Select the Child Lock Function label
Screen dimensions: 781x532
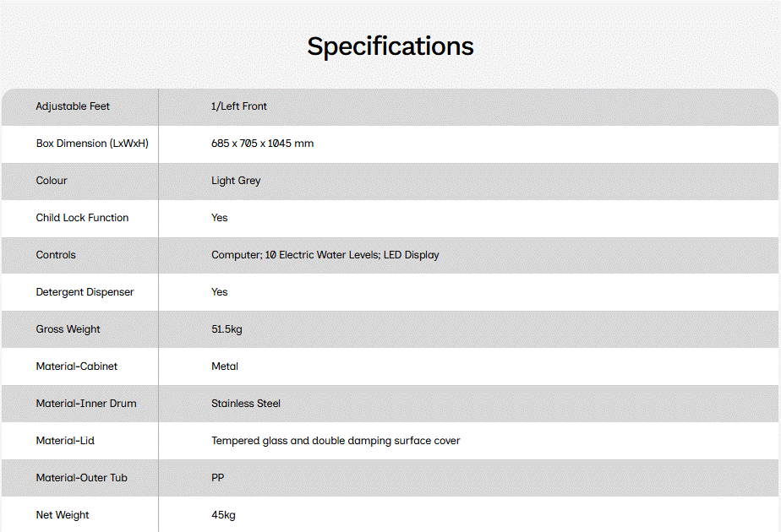click(x=82, y=218)
